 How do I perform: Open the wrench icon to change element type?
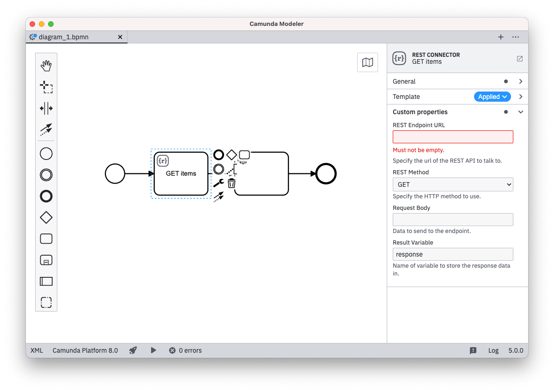click(x=218, y=182)
